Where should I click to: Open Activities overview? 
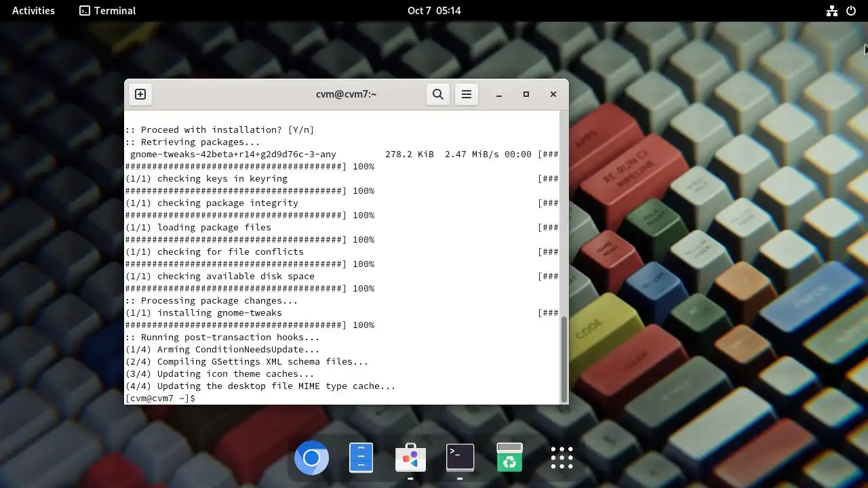(x=33, y=10)
